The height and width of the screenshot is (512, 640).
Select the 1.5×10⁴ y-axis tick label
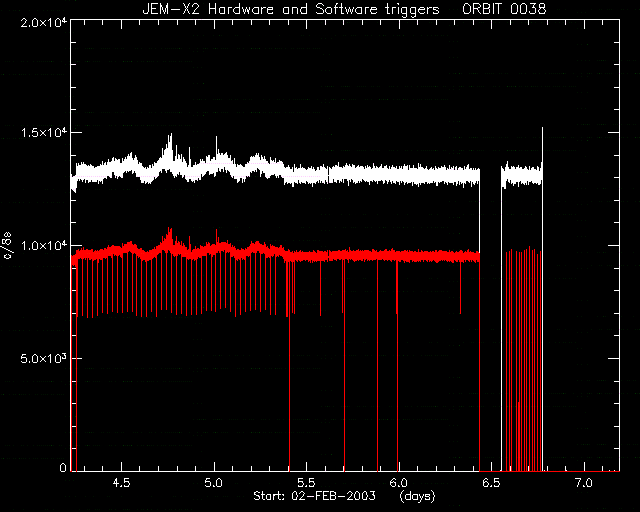(x=44, y=133)
